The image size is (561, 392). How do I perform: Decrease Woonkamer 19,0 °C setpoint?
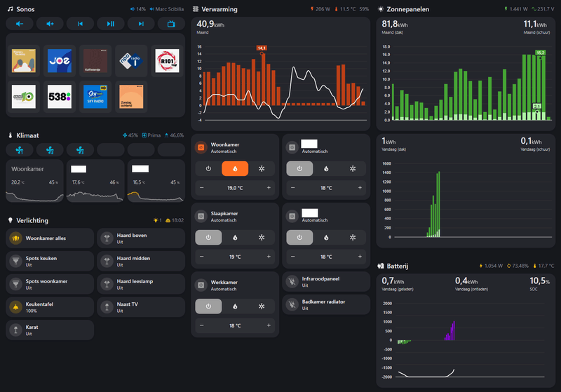click(x=202, y=188)
